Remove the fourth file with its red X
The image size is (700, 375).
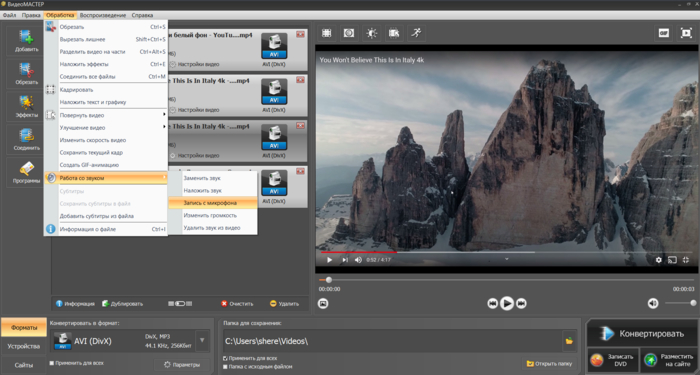click(x=300, y=171)
